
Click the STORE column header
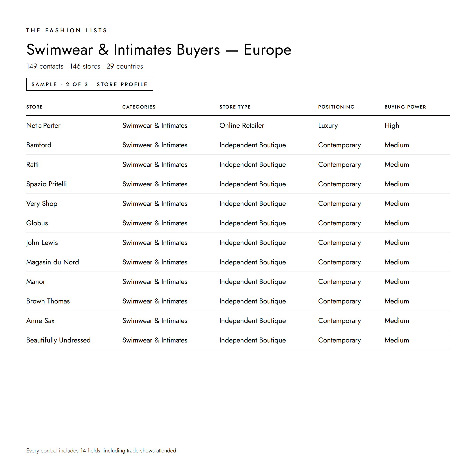click(x=35, y=107)
